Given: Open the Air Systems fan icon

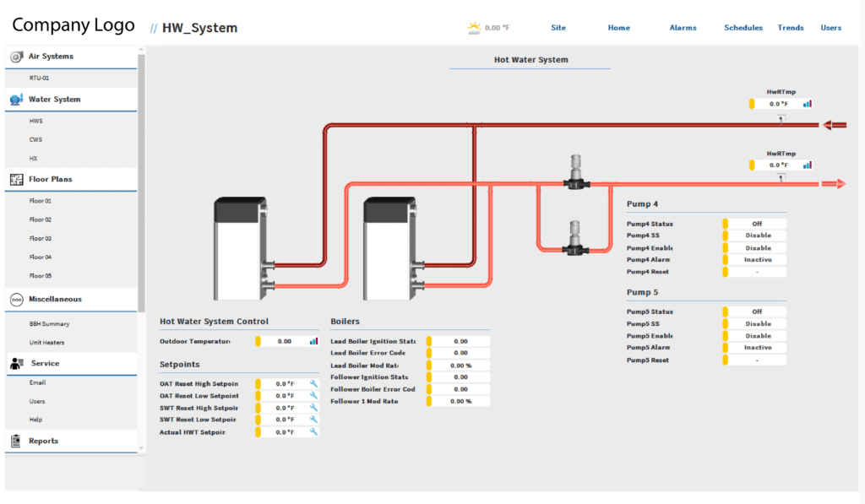Looking at the screenshot, I should click(17, 57).
